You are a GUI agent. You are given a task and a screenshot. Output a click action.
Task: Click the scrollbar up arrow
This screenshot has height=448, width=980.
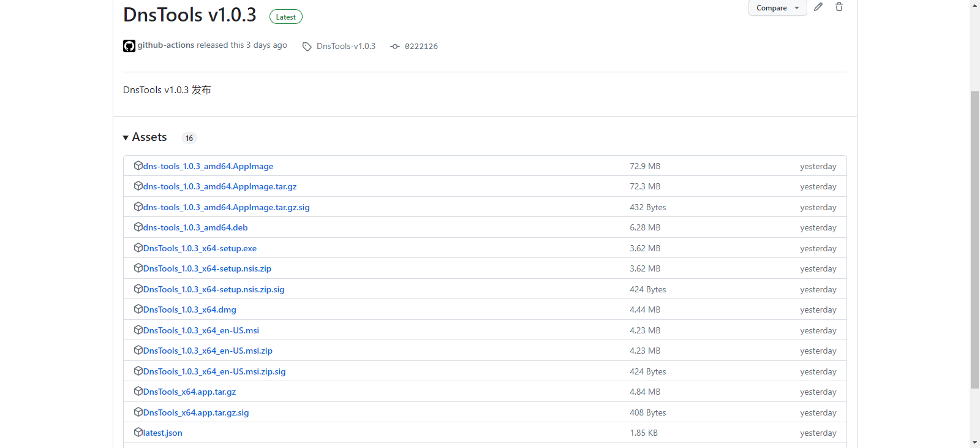974,5
